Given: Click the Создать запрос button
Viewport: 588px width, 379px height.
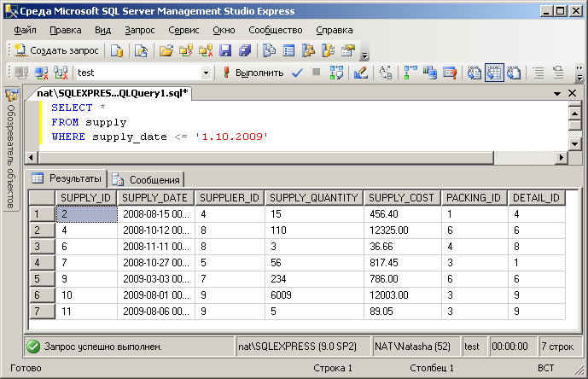Looking at the screenshot, I should (56, 50).
